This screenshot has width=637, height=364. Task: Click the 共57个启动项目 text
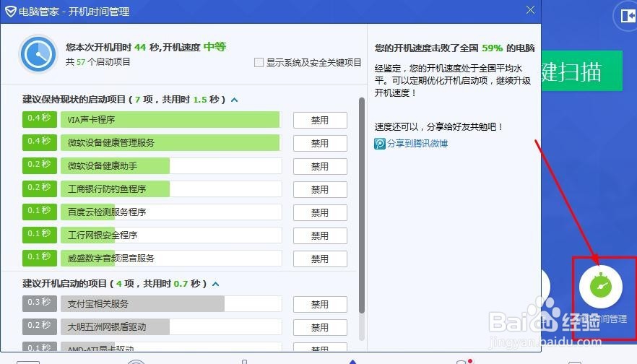pos(98,62)
